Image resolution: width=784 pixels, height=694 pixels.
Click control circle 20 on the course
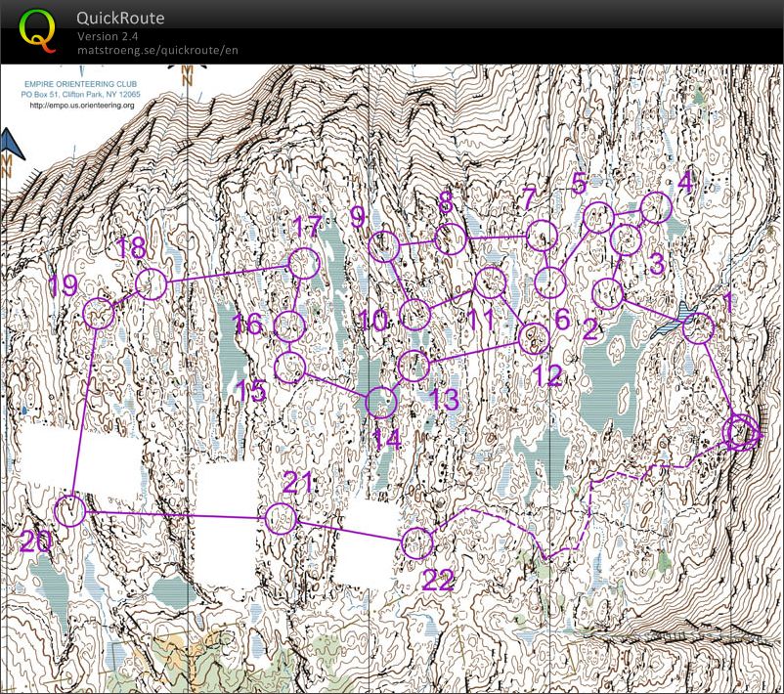[x=69, y=510]
